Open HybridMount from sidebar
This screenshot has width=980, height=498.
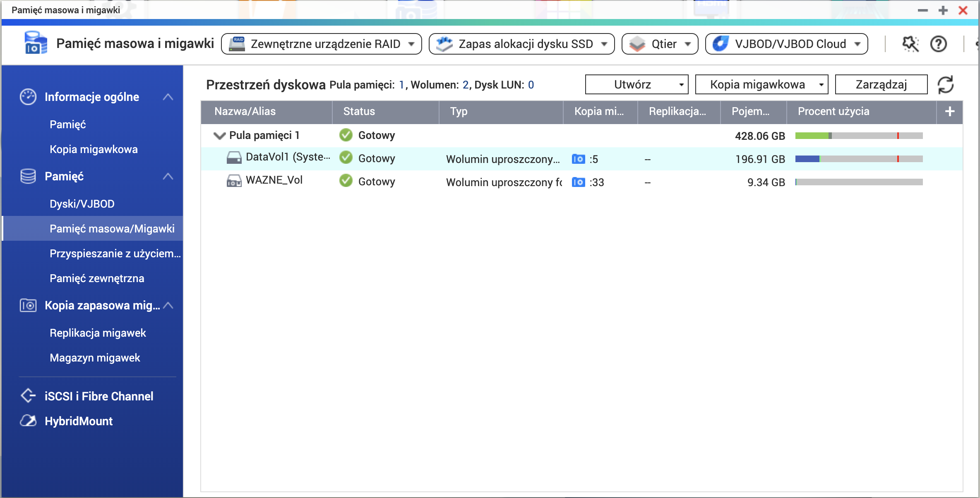tap(79, 421)
